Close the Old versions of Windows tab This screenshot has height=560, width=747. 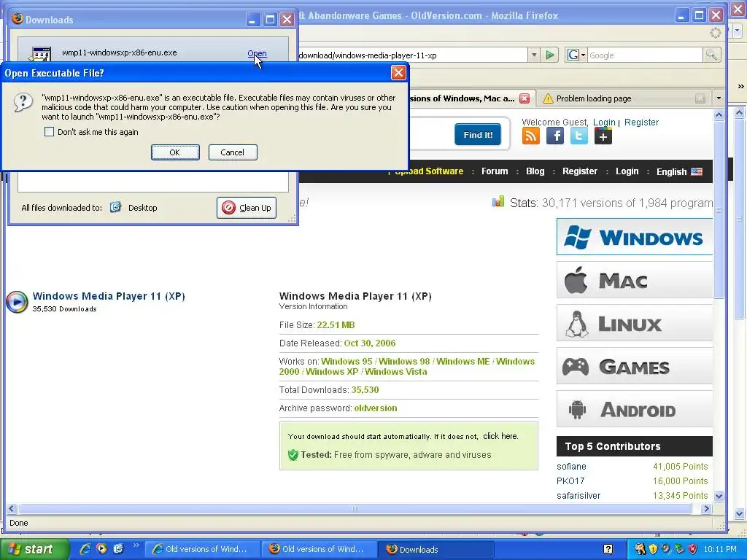pos(525,98)
